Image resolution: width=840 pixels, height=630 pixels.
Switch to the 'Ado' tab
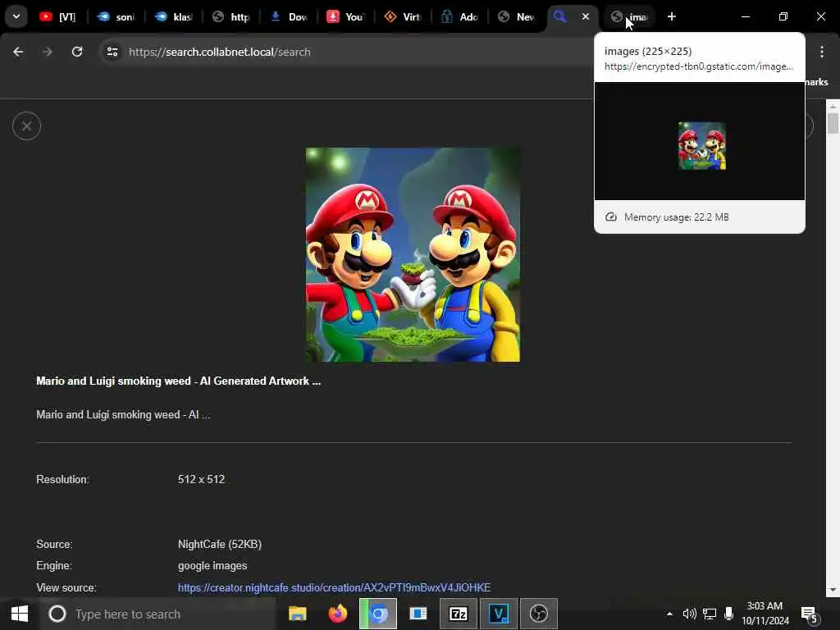[x=460, y=16]
